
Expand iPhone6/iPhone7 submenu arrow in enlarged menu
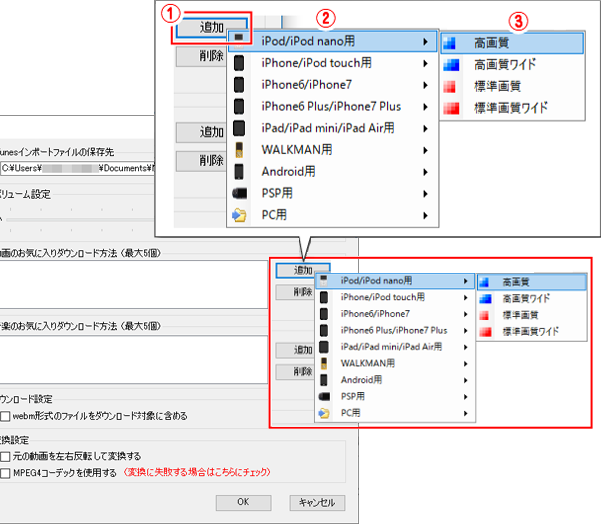click(427, 84)
